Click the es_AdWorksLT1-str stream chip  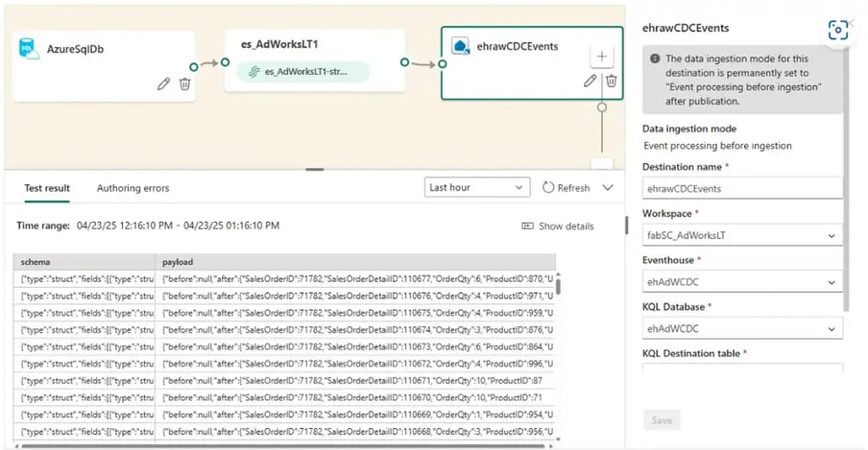tap(303, 72)
